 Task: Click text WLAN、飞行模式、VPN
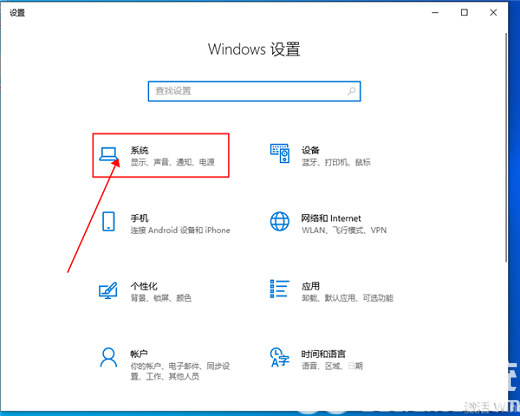pyautogui.click(x=344, y=230)
